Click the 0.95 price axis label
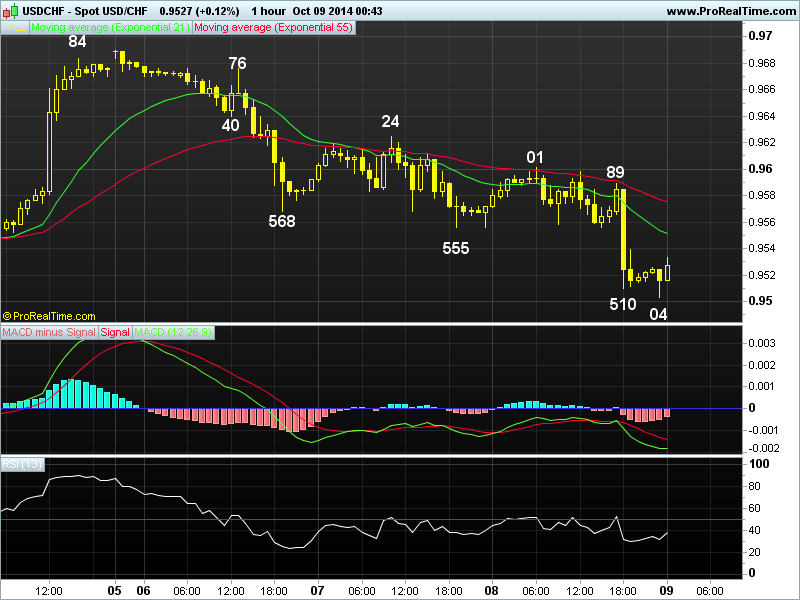 click(760, 301)
